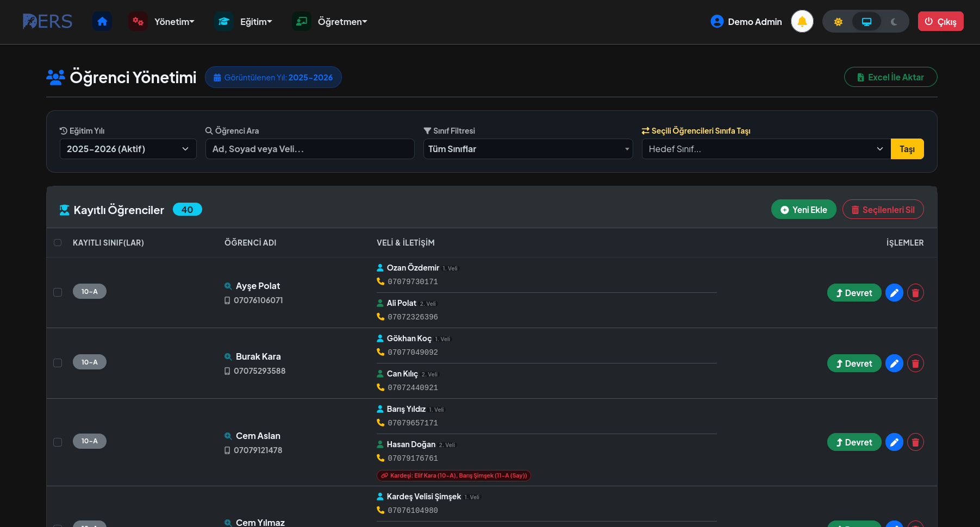
Task: Click phone icon next to 07079657171
Action: 380,423
